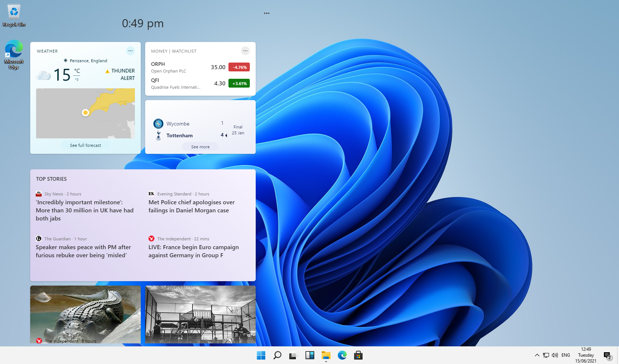Open Task View from the taskbar
The height and width of the screenshot is (364, 619).
click(293, 355)
